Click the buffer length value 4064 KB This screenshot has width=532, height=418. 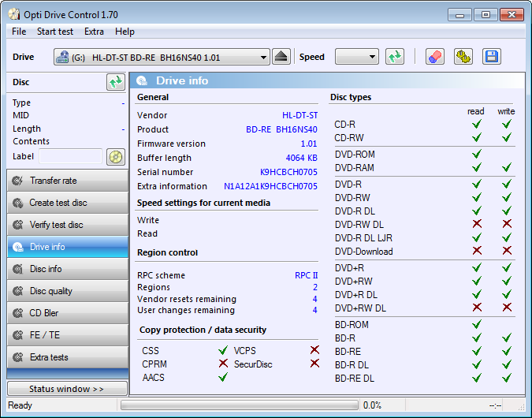click(301, 158)
